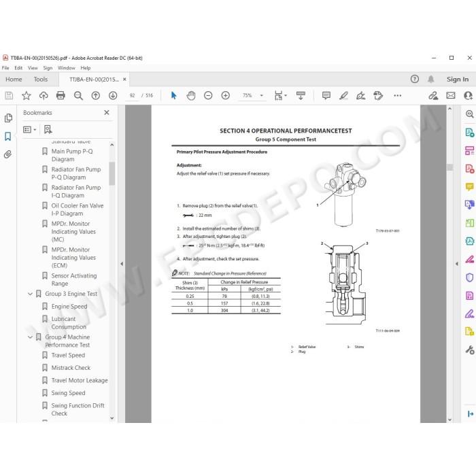Screen dimensions: 476x476
Task: Print the document with printer icon
Action: tap(61, 96)
